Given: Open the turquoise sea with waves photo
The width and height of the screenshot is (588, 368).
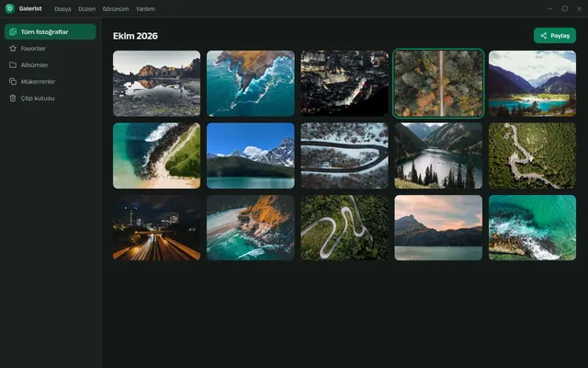Looking at the screenshot, I should (x=532, y=227).
